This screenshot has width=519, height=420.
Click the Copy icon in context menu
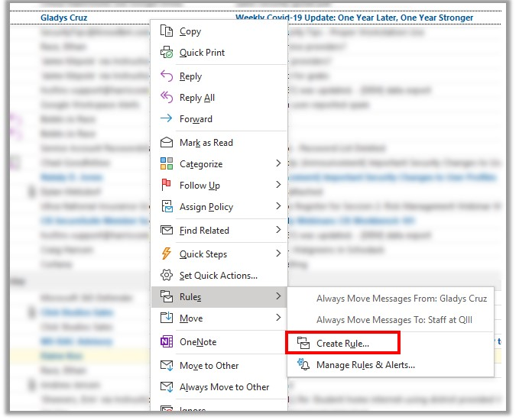point(167,31)
